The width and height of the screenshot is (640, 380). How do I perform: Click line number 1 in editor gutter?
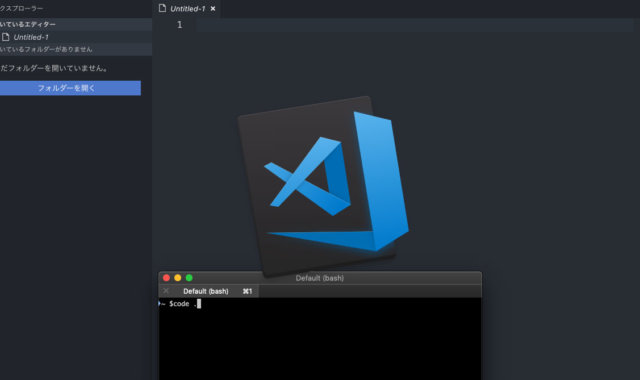[x=180, y=25]
